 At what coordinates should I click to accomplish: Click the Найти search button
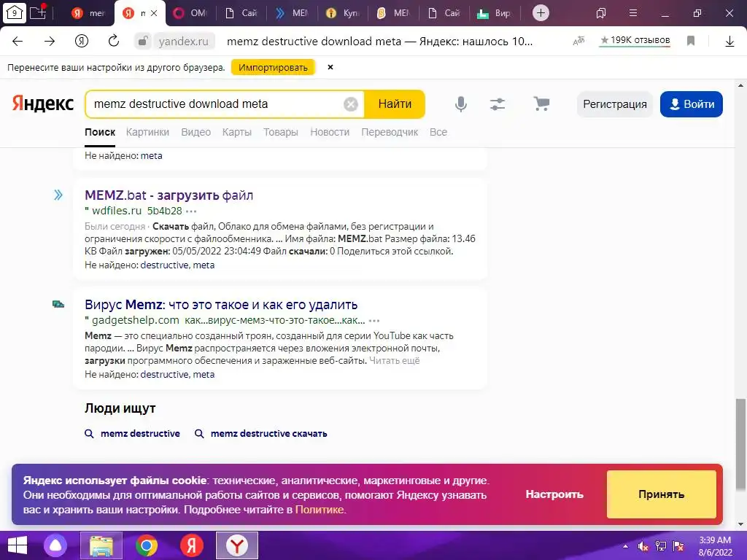tap(395, 104)
